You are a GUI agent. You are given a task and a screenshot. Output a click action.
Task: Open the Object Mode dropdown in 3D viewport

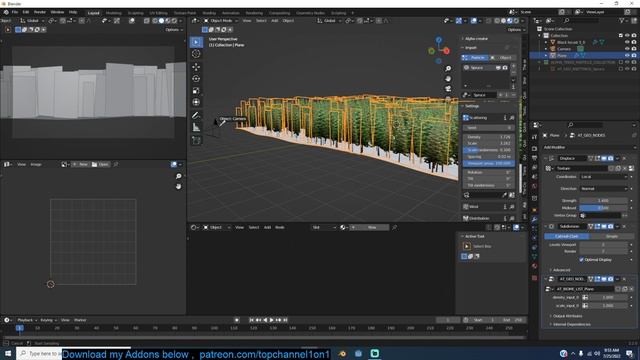coord(221,20)
